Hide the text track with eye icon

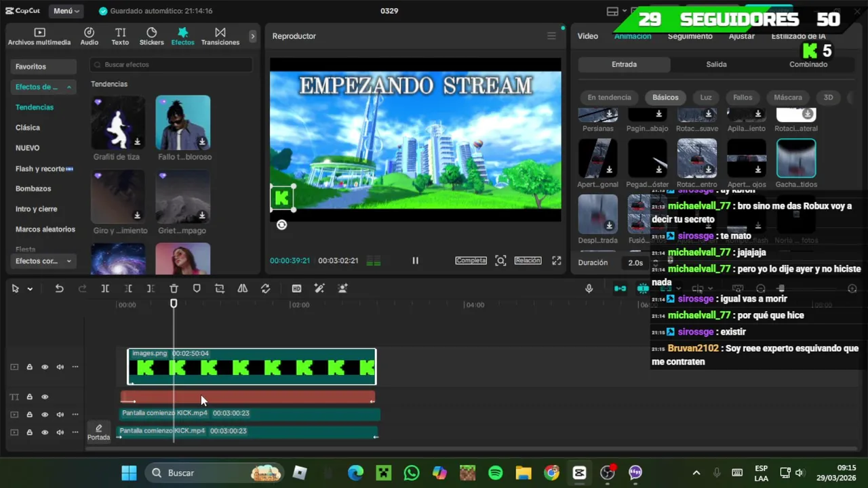[45, 396]
